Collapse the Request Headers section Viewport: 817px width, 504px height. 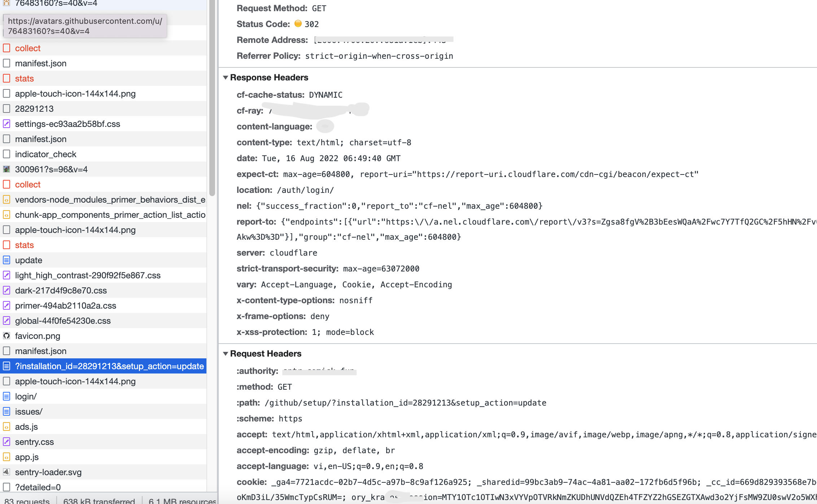226,354
